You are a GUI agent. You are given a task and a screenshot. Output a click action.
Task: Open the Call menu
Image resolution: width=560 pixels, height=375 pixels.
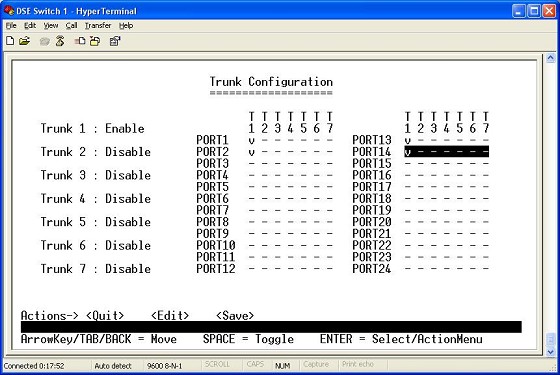point(71,25)
